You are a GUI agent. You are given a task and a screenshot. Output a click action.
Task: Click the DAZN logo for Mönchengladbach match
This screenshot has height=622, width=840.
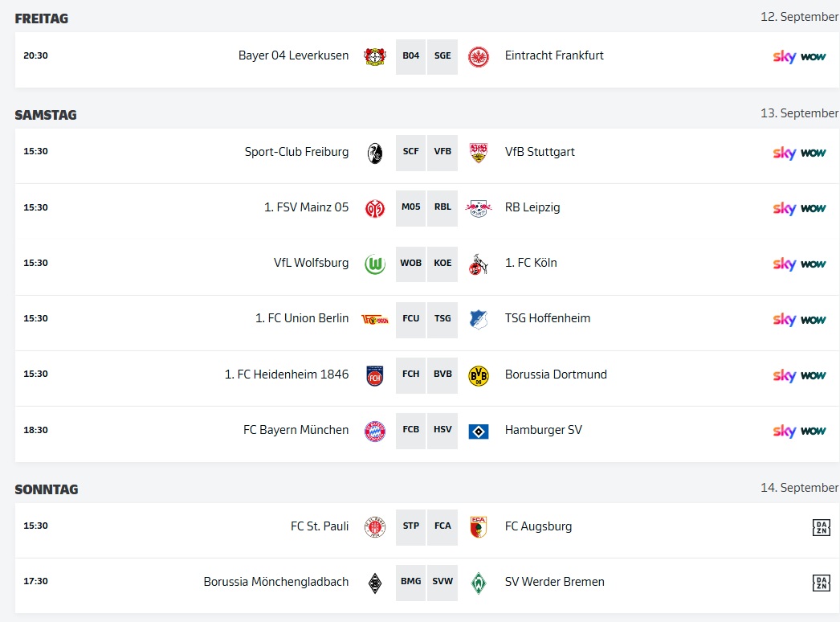(822, 583)
